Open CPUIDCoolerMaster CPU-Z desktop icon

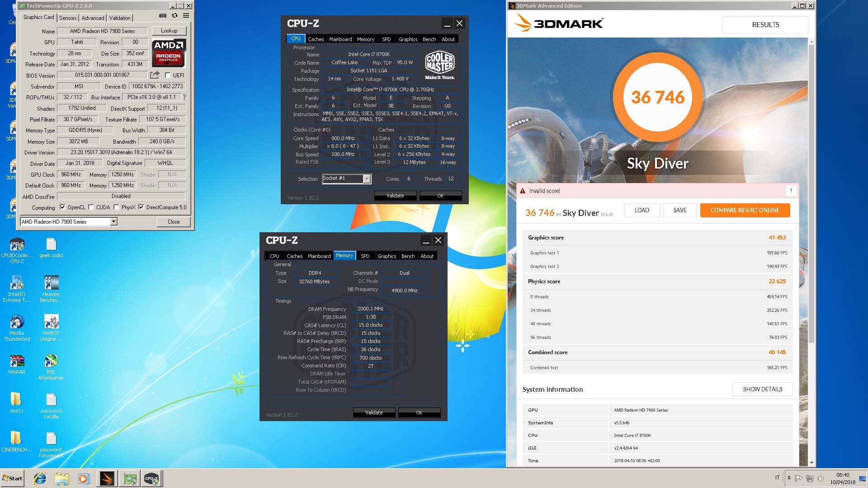point(17,251)
